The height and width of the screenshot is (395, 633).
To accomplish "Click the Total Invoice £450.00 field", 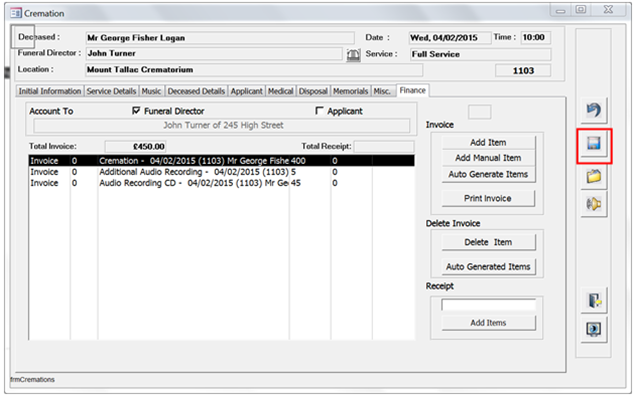I will [x=135, y=147].
